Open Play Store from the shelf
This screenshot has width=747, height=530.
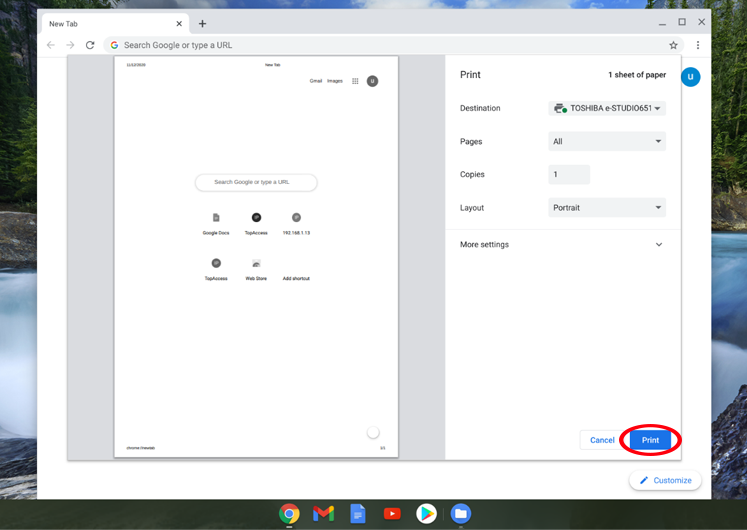(426, 513)
